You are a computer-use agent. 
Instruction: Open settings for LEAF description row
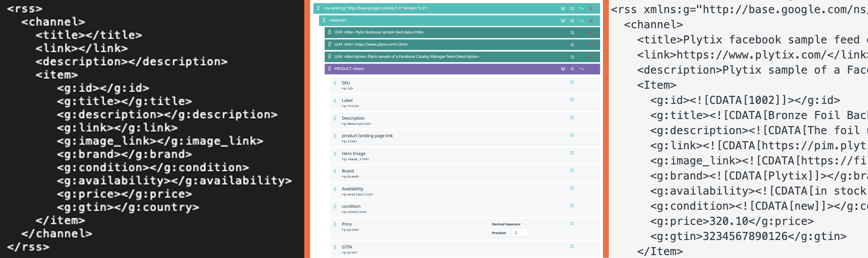(x=572, y=57)
